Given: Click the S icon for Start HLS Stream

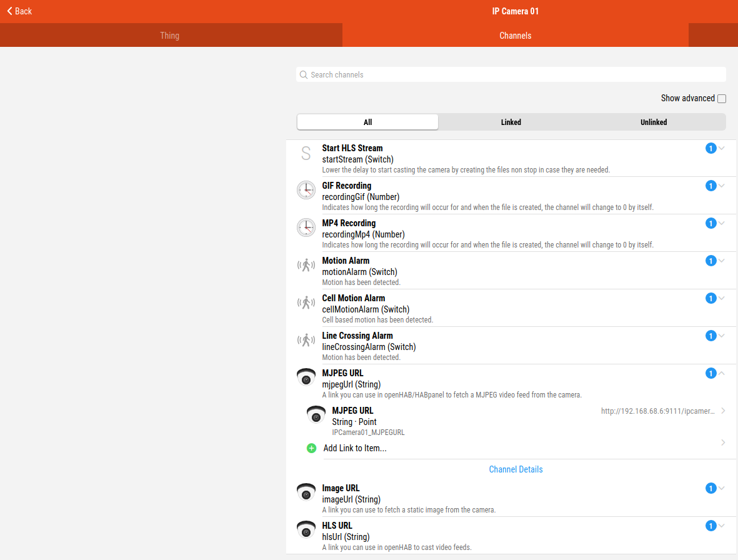Looking at the screenshot, I should point(306,153).
